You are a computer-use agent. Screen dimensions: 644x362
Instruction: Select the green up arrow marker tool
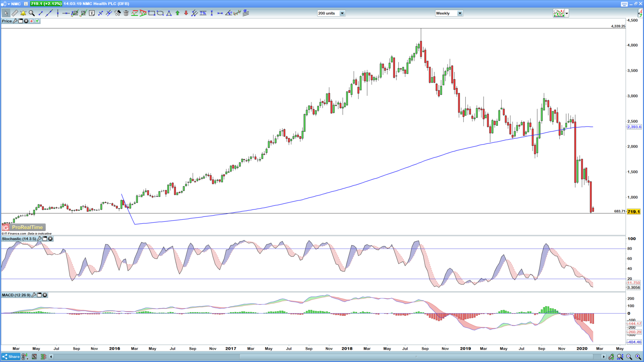177,13
